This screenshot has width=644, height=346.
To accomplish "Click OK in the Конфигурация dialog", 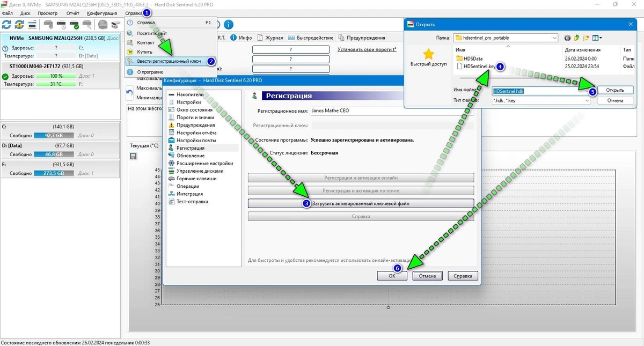I will [x=392, y=276].
